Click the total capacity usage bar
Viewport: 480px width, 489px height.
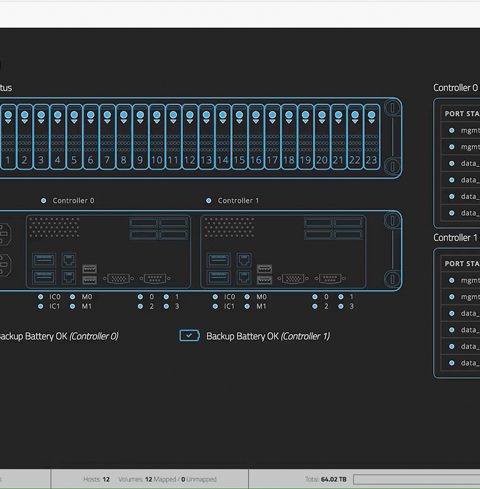click(417, 479)
